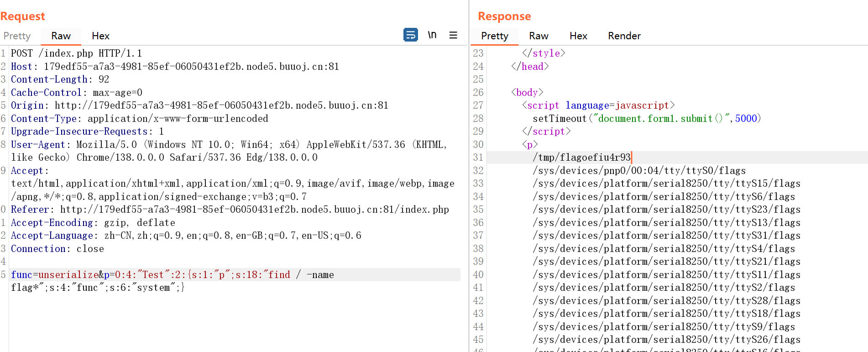Image resolution: width=868 pixels, height=352 pixels.
Task: Click the Origin header line
Action: tap(199, 105)
